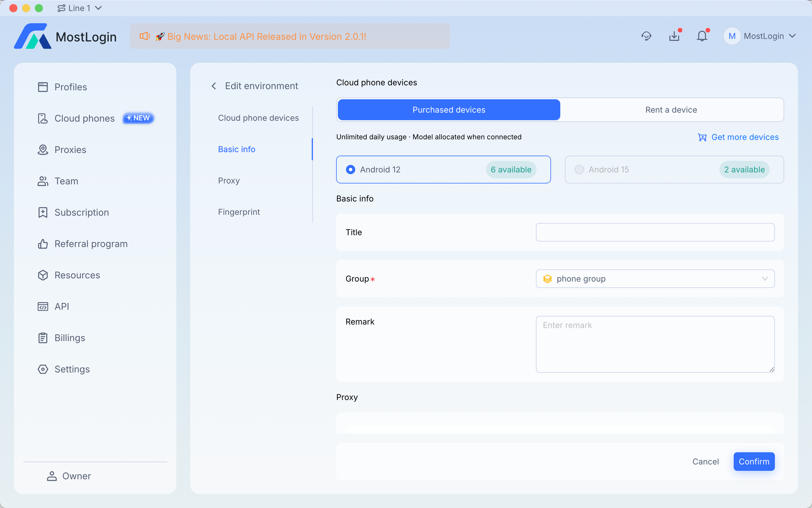Click the Cancel button
This screenshot has height=508, width=812.
click(705, 462)
